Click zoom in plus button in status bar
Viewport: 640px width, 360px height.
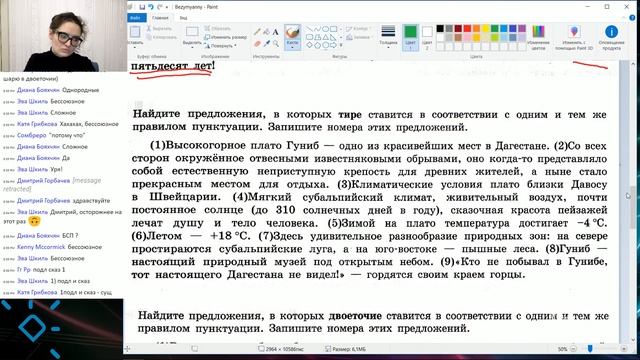[624, 349]
